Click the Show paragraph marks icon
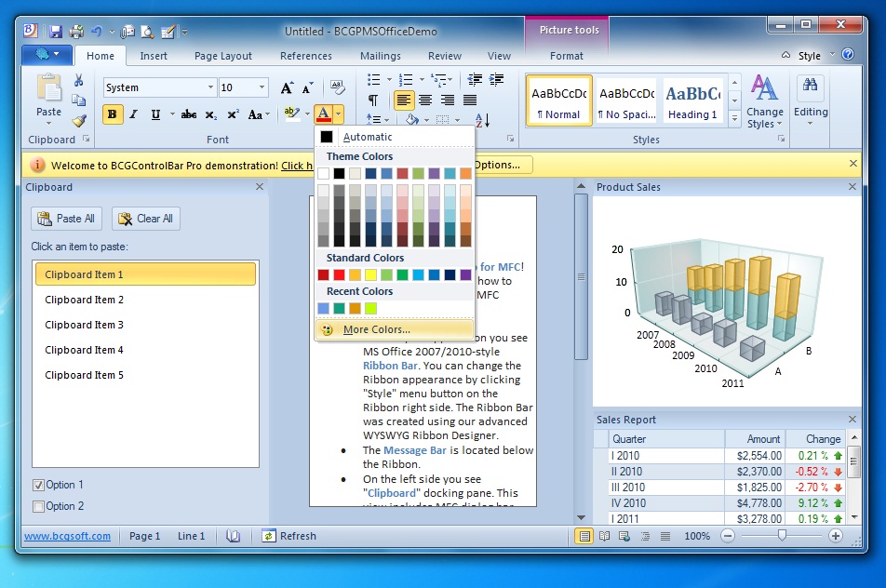The width and height of the screenshot is (886, 588). [x=373, y=100]
